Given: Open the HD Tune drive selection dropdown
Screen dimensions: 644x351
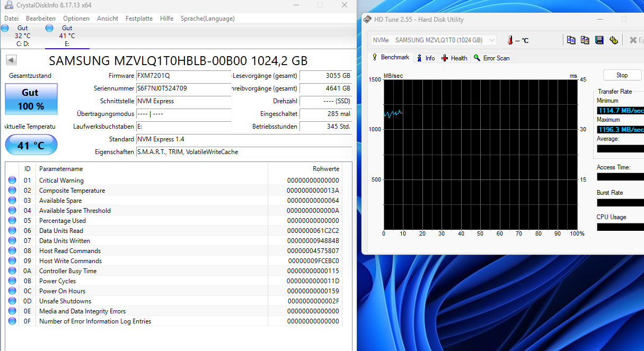Looking at the screenshot, I should (x=433, y=40).
